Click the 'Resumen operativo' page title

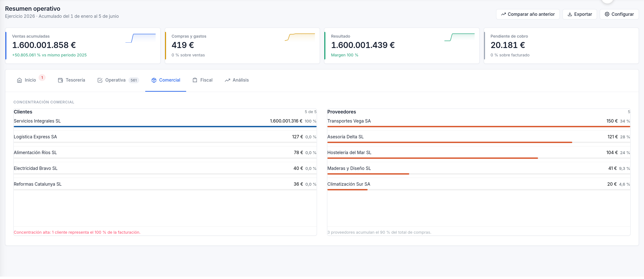coord(33,9)
